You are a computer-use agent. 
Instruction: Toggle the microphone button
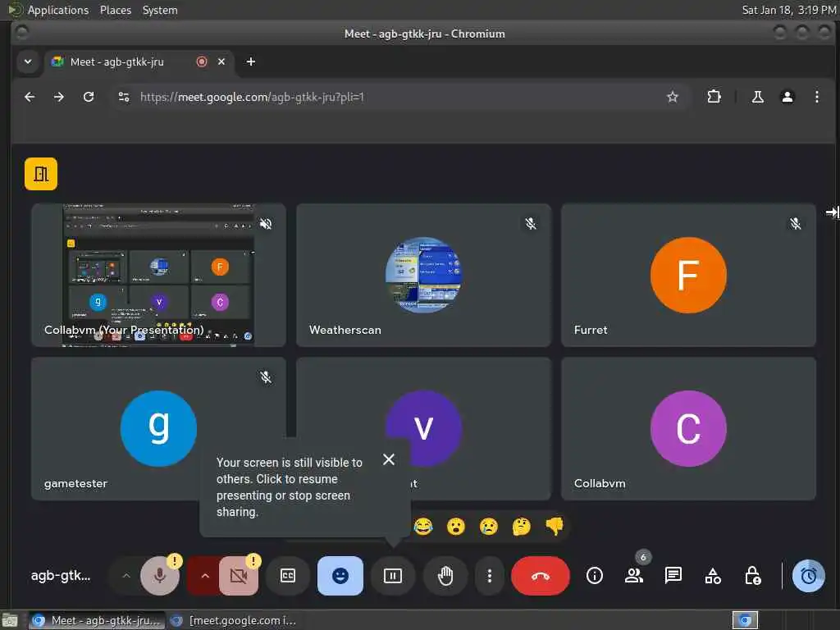tap(160, 576)
